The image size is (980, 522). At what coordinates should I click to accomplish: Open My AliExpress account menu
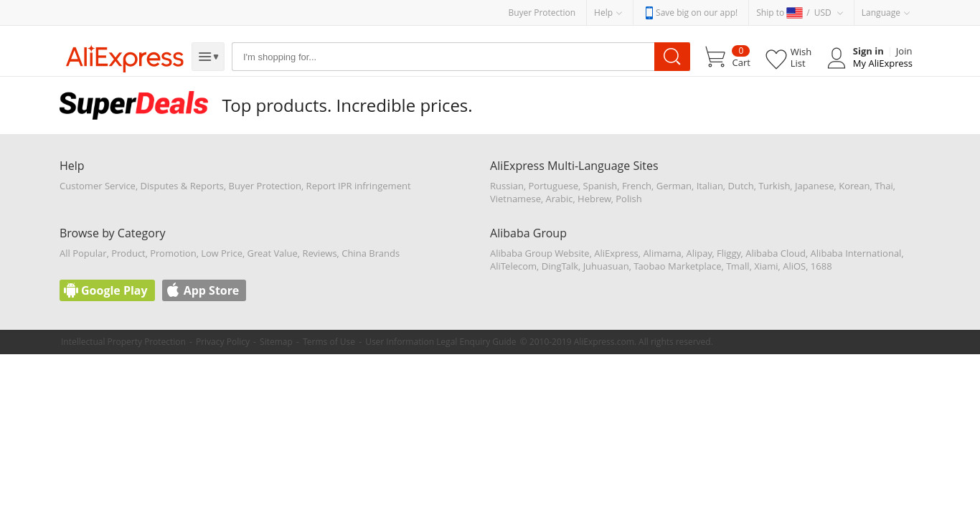882,63
